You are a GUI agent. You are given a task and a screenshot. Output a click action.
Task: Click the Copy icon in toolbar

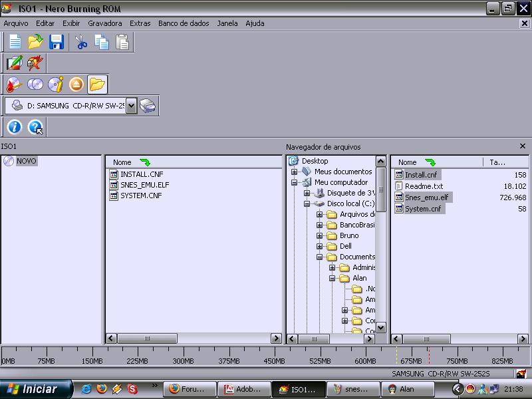click(x=102, y=42)
